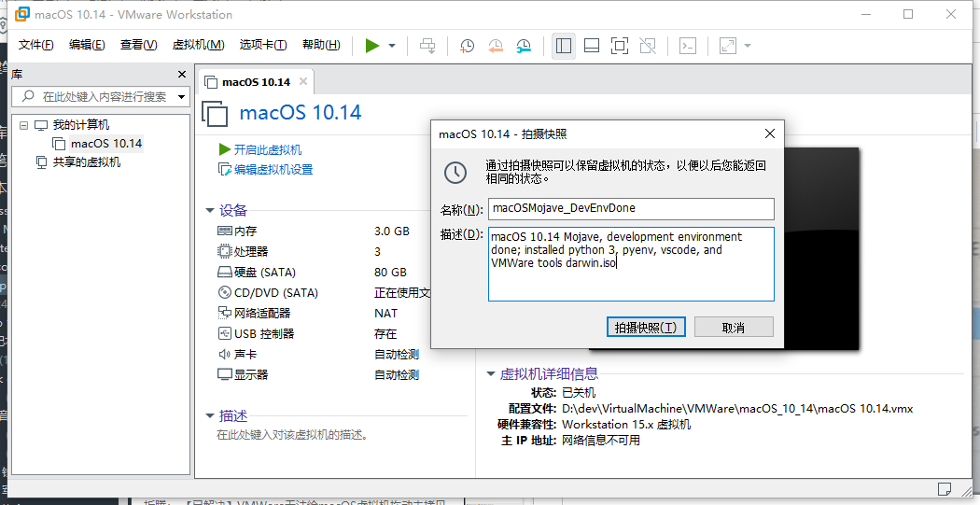
Task: Click the console view toolbar icon
Action: (688, 46)
